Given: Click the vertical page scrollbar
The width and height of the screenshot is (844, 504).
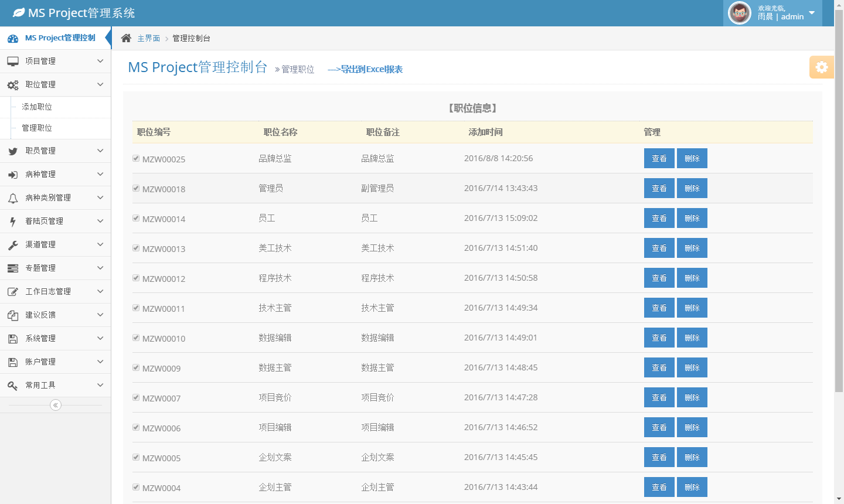Looking at the screenshot, I should tap(839, 199).
